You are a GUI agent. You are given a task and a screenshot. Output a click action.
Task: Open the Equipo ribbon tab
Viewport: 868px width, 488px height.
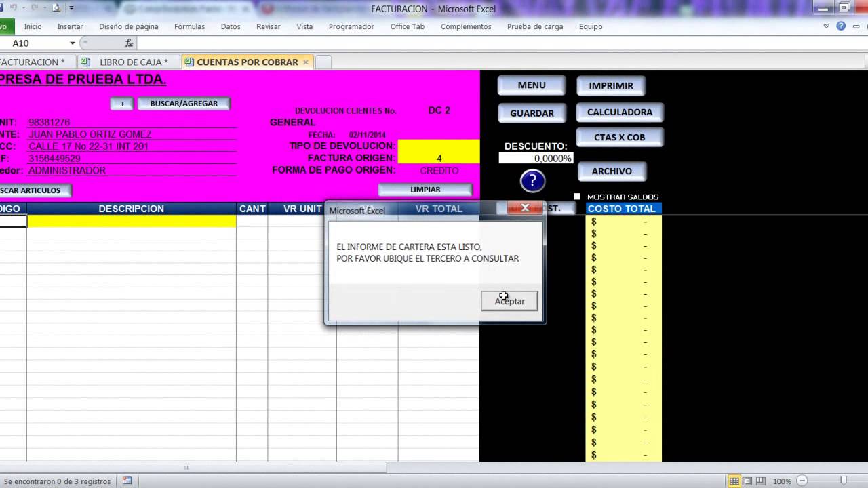[x=591, y=26]
